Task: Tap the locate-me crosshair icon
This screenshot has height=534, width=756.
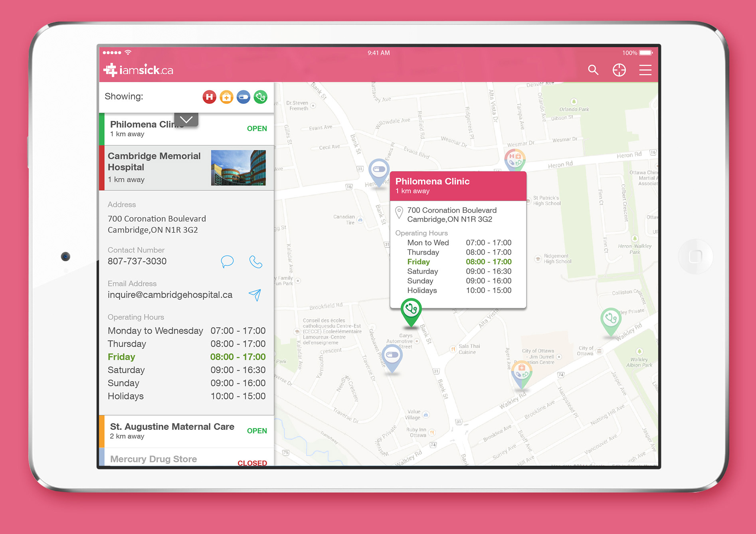Action: pyautogui.click(x=619, y=70)
